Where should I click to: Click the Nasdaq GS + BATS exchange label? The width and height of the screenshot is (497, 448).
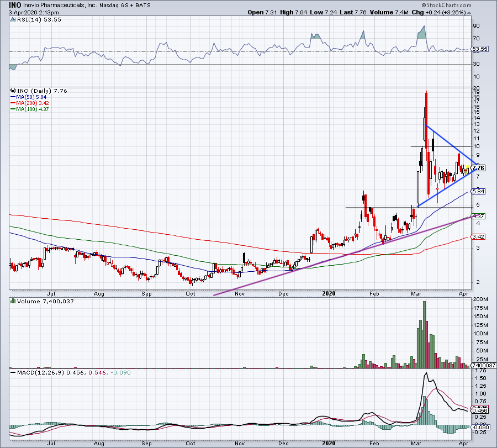click(x=125, y=6)
